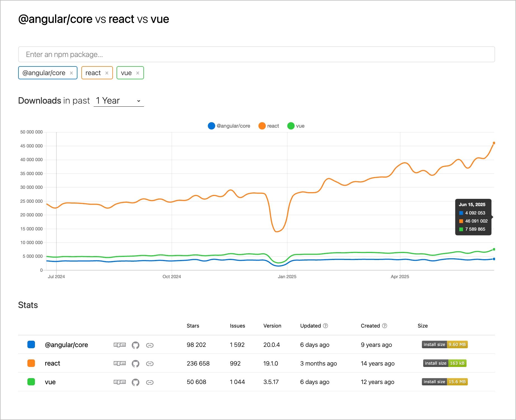Open GitHub repo for vue row

tap(136, 382)
